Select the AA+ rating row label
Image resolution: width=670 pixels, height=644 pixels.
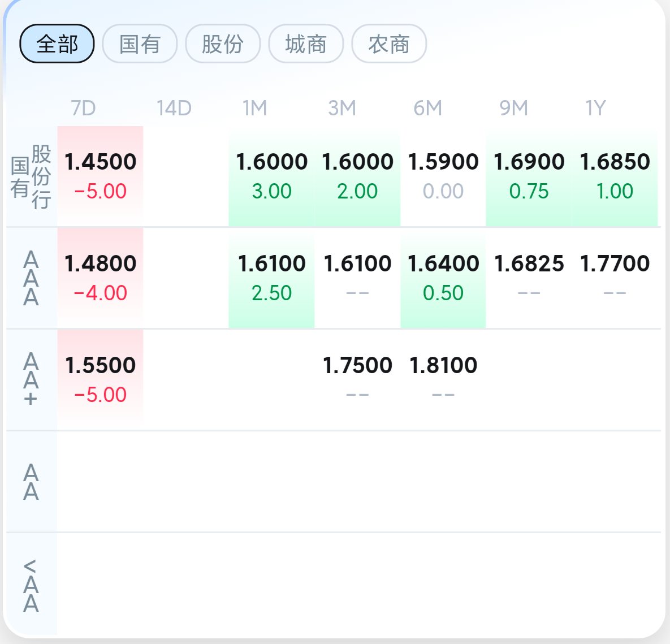pos(31,380)
